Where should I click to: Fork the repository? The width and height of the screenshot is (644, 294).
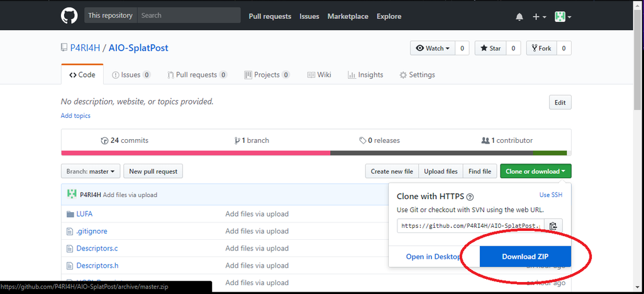pyautogui.click(x=540, y=48)
